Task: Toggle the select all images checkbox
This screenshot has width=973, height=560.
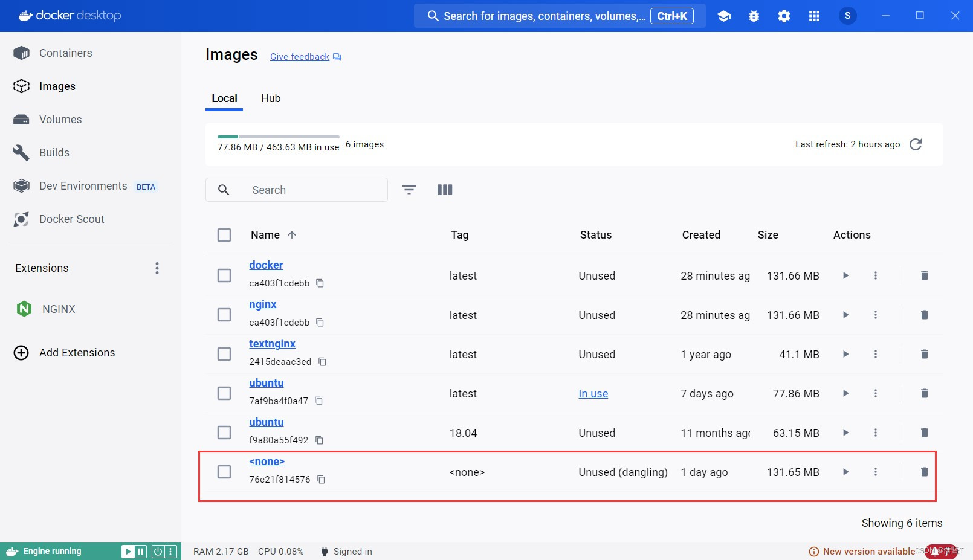Action: 224,235
